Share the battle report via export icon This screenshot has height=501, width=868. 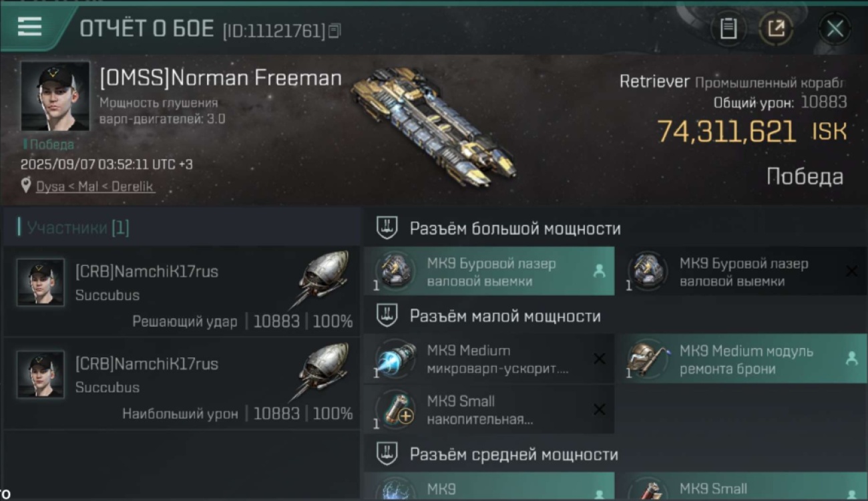click(776, 29)
